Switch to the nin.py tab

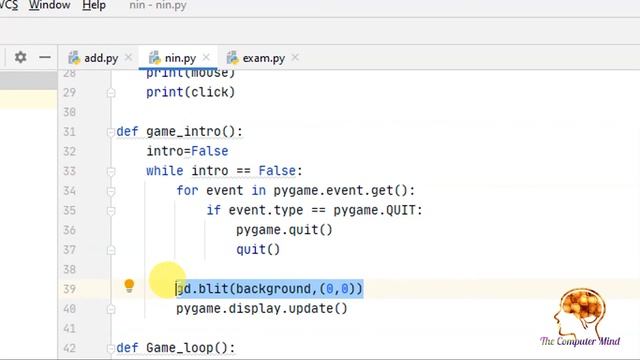tap(180, 58)
